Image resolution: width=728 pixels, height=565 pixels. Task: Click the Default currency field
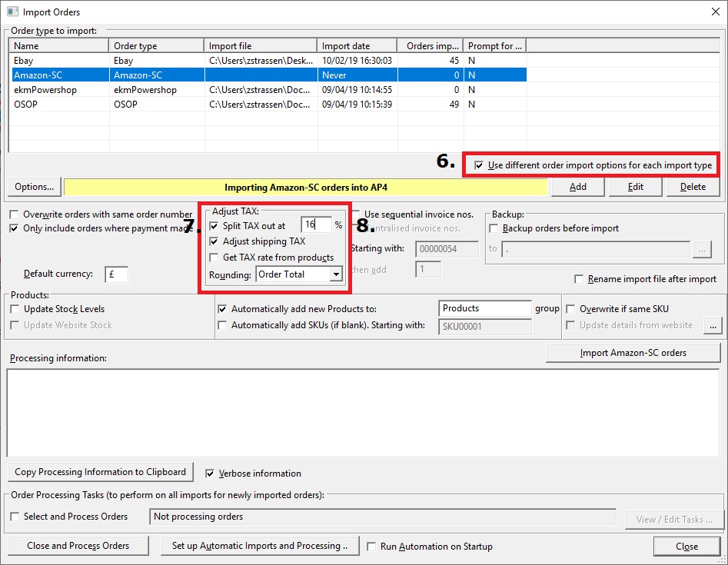pyautogui.click(x=117, y=274)
